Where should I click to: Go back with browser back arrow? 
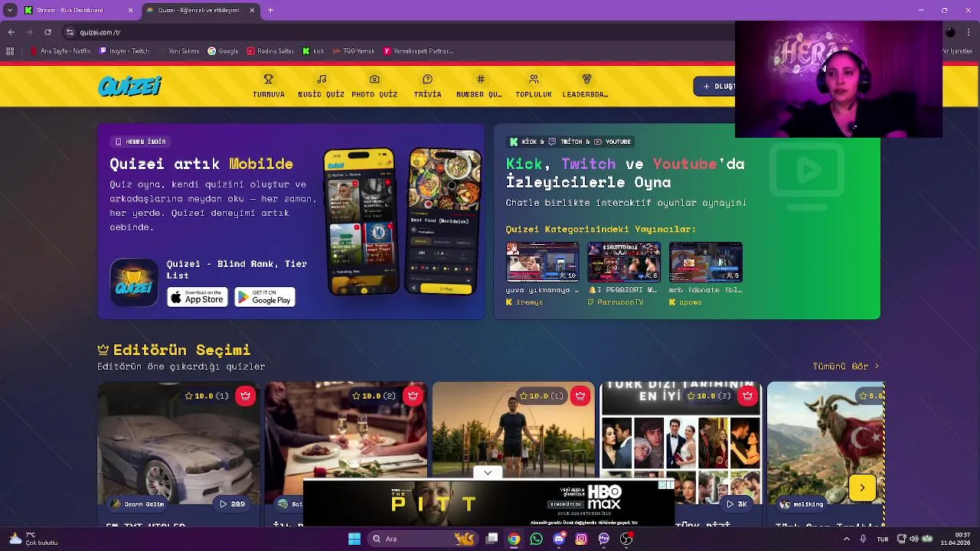(x=11, y=32)
